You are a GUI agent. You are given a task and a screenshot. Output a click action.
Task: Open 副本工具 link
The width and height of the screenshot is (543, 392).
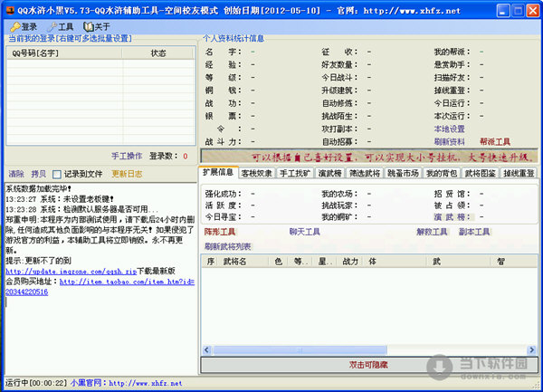point(474,232)
